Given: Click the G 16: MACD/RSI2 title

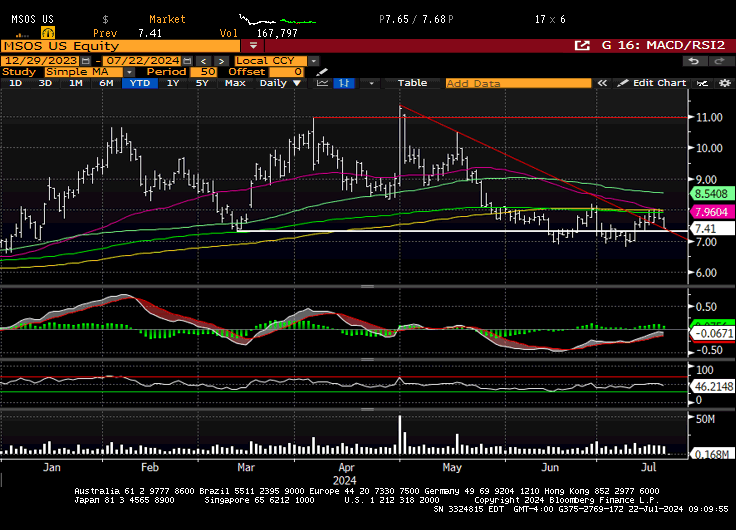Looking at the screenshot, I should click(x=663, y=46).
